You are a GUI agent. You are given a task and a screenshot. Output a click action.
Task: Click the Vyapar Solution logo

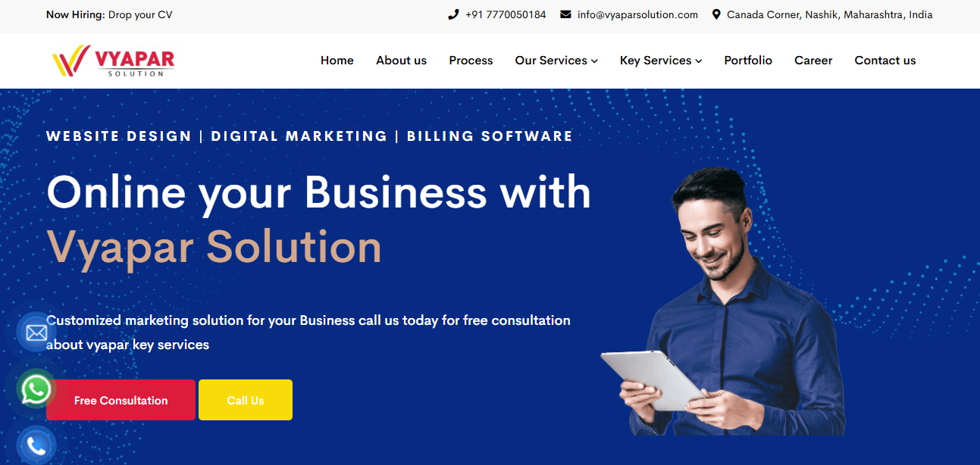point(113,61)
